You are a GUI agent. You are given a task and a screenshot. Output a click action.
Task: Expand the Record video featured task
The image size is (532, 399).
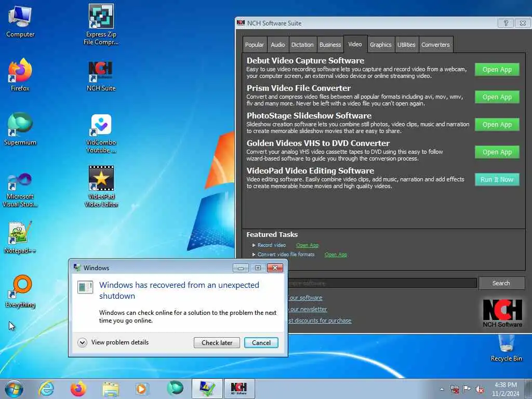click(x=254, y=245)
